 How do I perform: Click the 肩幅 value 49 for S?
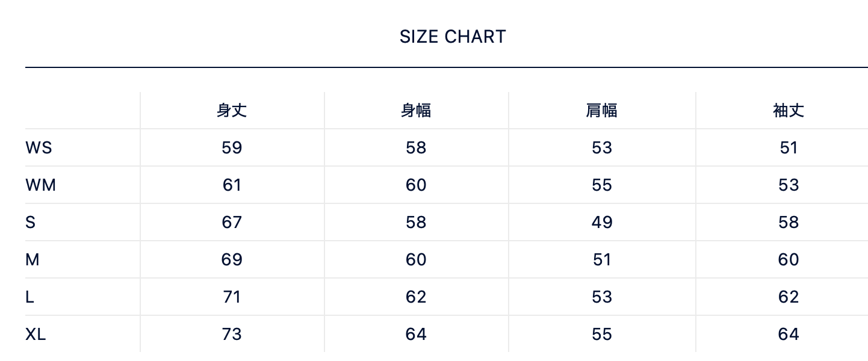click(601, 223)
